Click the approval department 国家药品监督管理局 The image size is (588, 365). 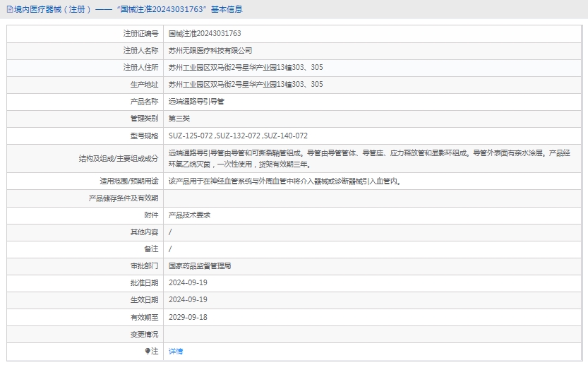(x=200, y=266)
